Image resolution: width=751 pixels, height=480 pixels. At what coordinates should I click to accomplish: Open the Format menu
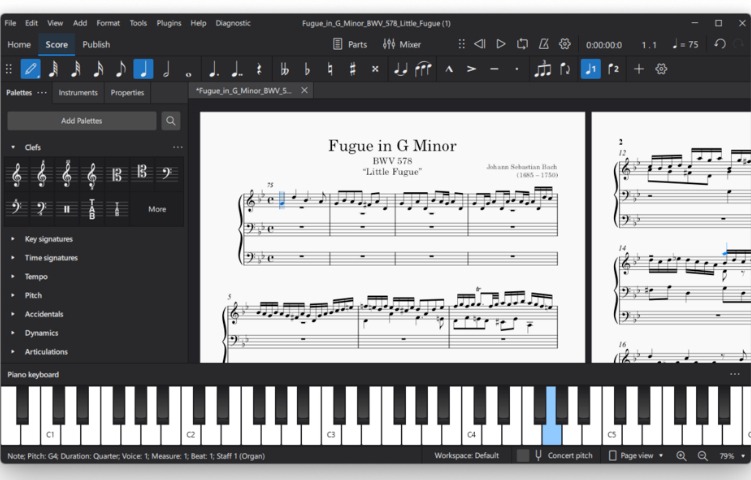pos(108,23)
